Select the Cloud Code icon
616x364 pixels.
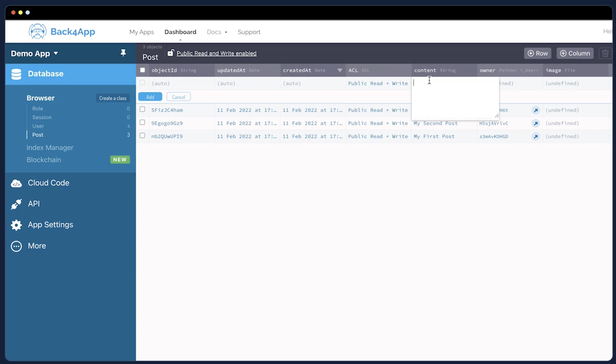(16, 183)
